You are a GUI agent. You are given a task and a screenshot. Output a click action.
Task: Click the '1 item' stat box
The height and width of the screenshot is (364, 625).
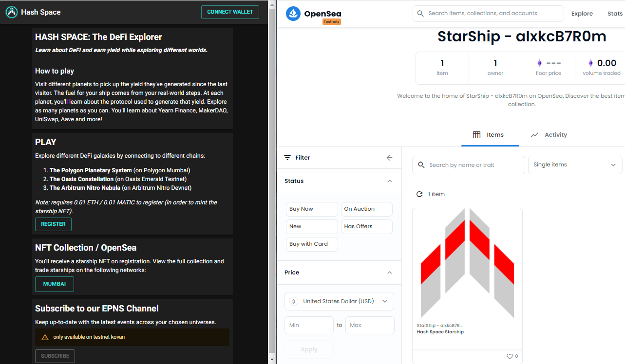(x=442, y=68)
